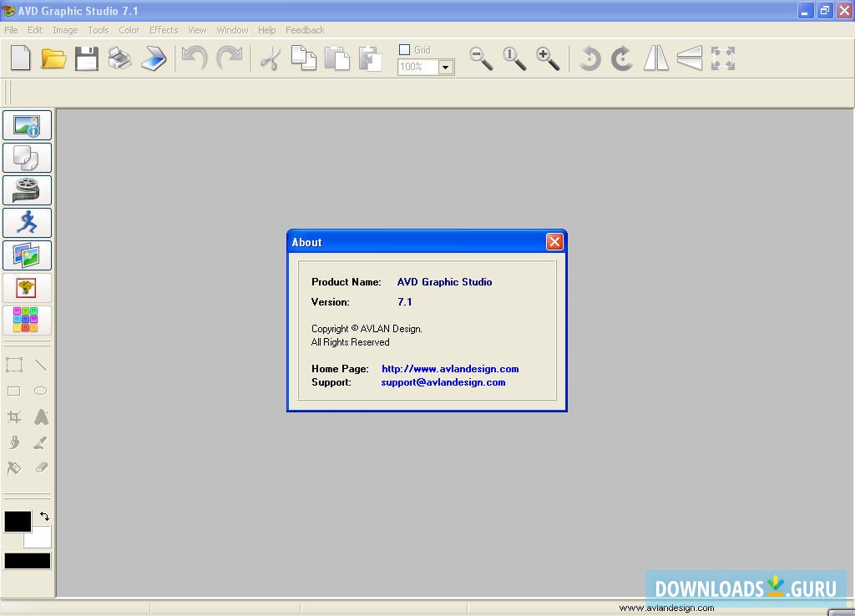
Task: Open the Color menu
Action: click(129, 29)
